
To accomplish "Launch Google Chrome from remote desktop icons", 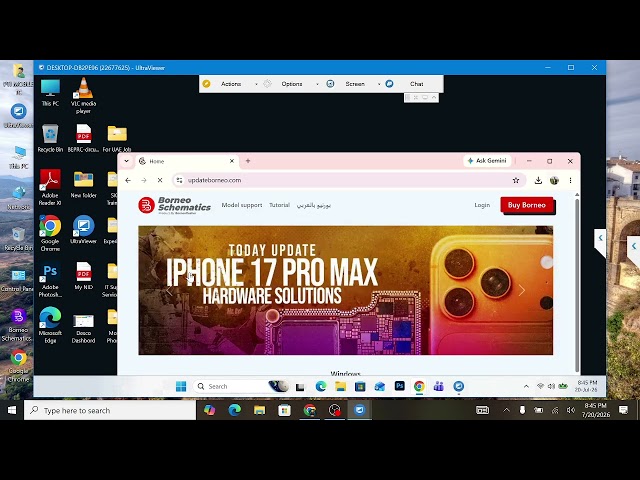I will 50,233.
